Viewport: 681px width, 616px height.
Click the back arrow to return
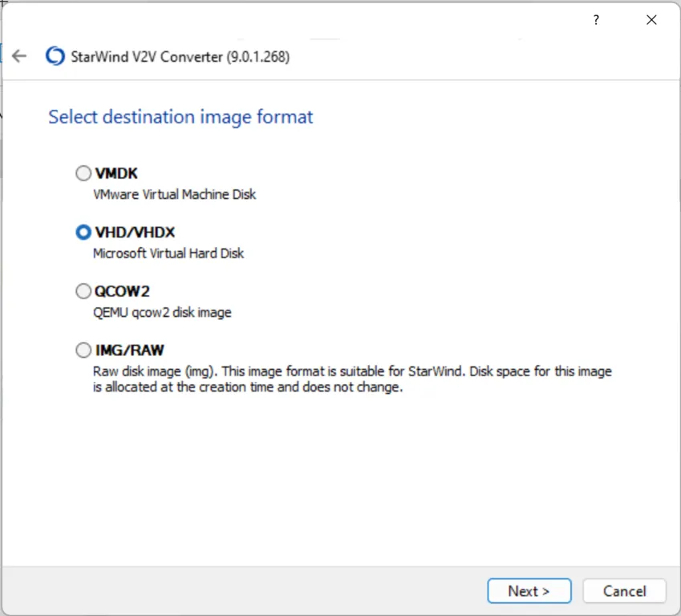tap(19, 56)
